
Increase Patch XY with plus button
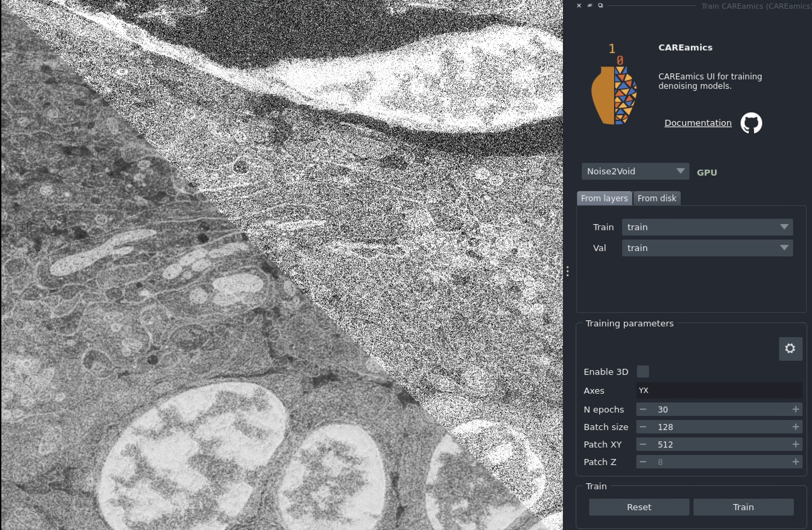[796, 445]
